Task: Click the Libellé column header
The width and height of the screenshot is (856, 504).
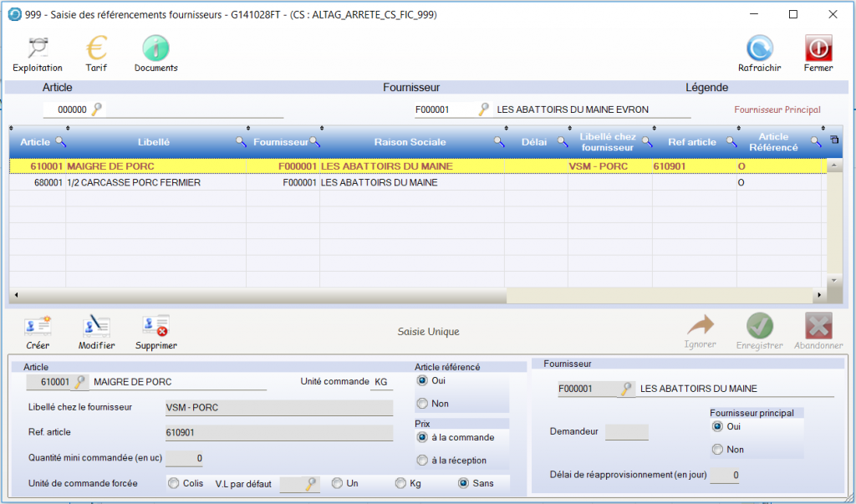Action: 153,142
